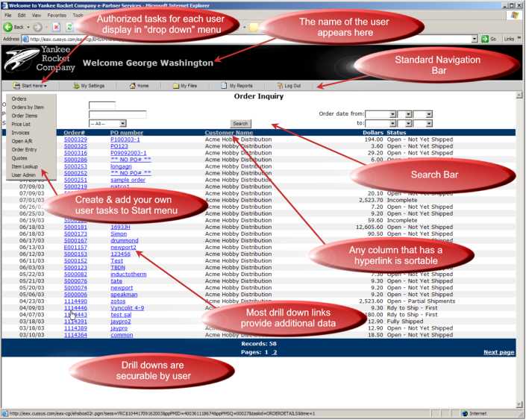This screenshot has height=420, width=526.
Task: Select User Admin from Start menu
Action: (x=23, y=175)
